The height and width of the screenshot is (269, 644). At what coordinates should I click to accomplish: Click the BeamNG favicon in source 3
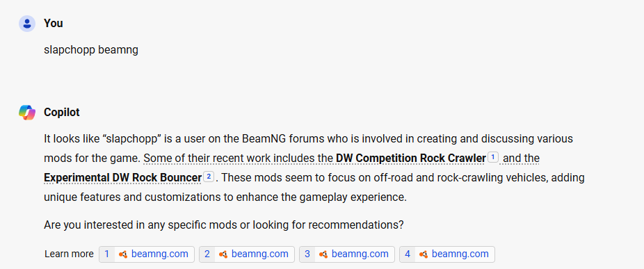pos(323,254)
